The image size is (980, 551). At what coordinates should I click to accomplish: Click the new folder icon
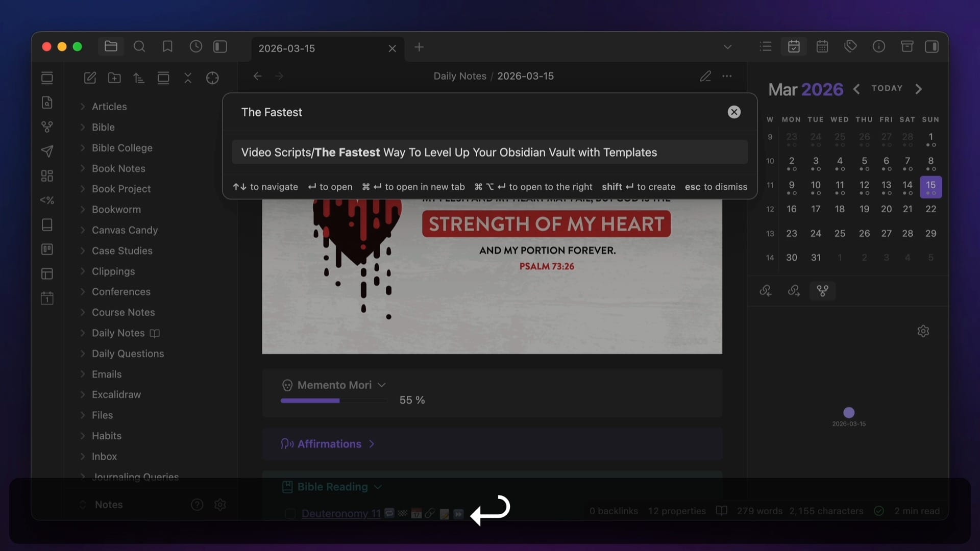tap(114, 78)
